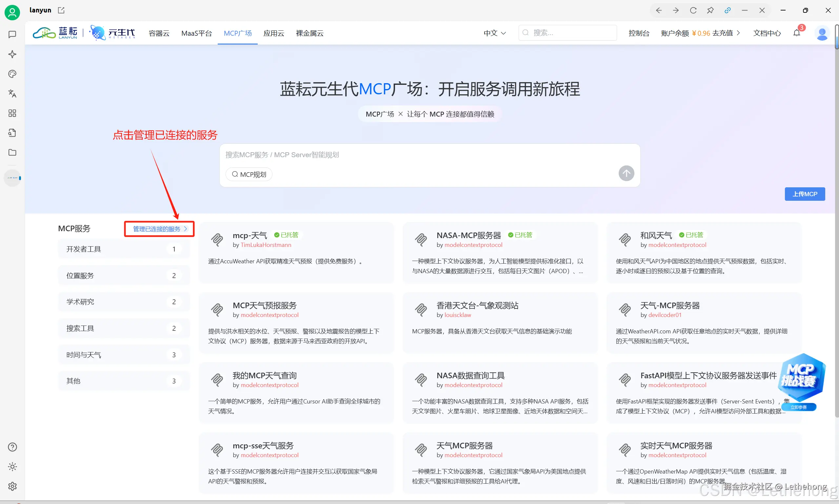Click the document search icon in sidebar

(12, 132)
